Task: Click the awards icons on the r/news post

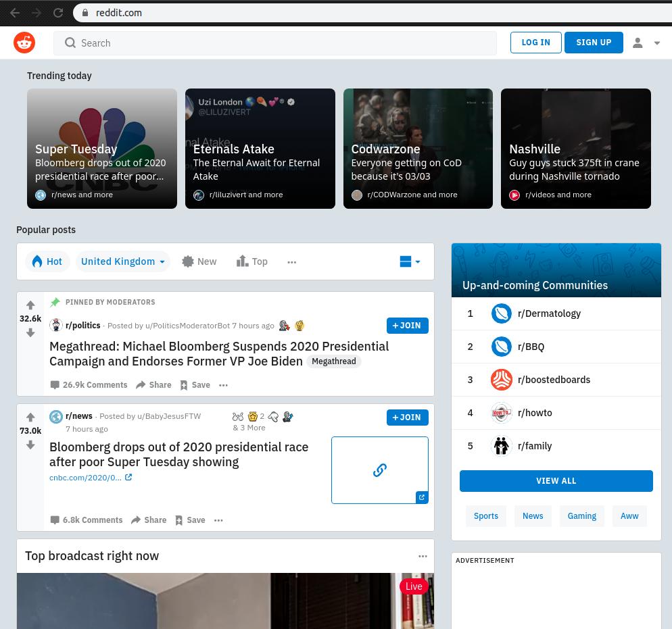Action: 262,417
